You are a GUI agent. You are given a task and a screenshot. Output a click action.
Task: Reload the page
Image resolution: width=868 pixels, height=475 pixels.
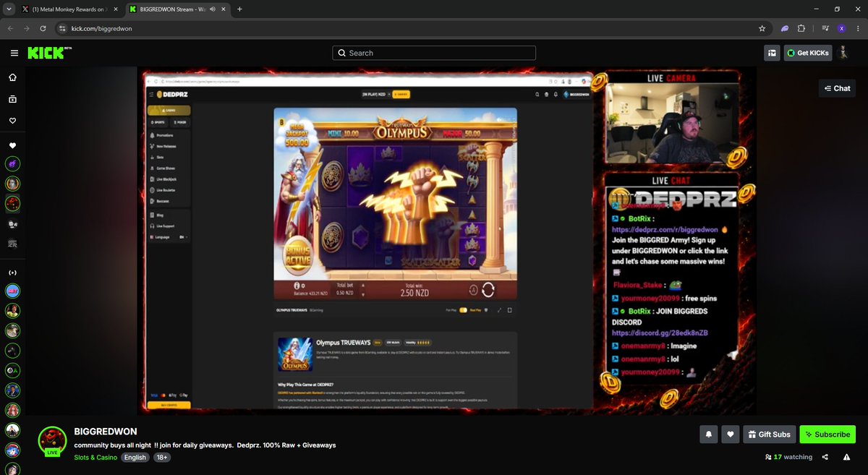tap(43, 28)
